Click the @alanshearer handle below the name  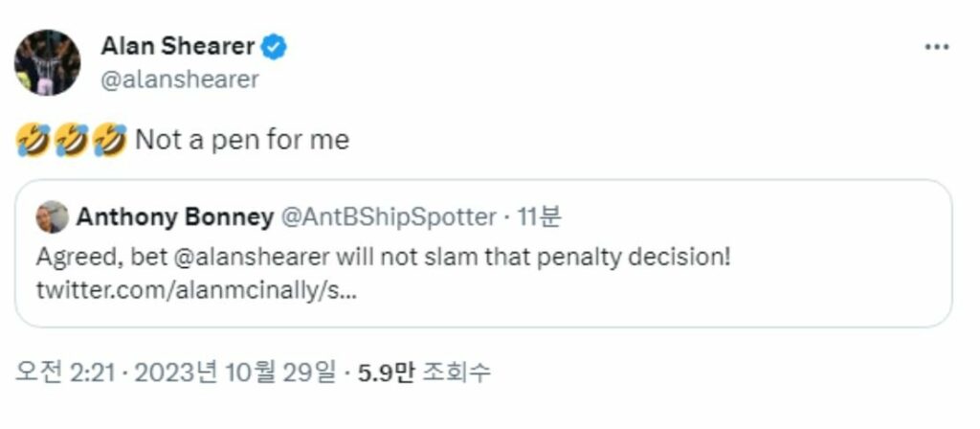[180, 79]
